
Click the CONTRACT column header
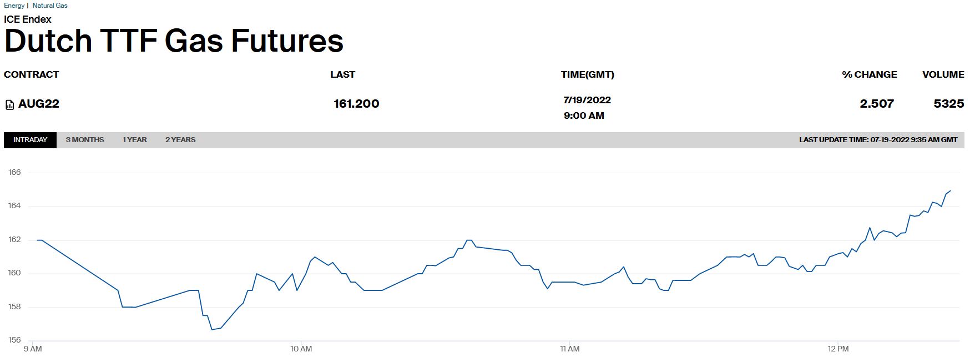point(31,74)
